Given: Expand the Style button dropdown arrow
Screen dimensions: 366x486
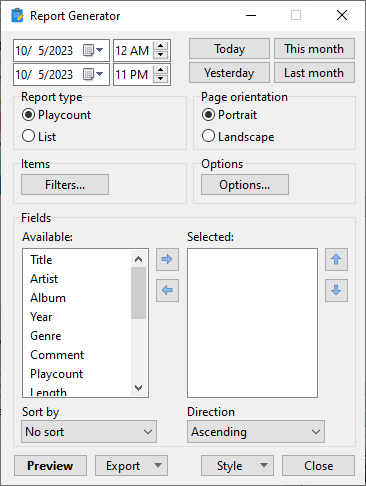Looking at the screenshot, I should (x=264, y=465).
